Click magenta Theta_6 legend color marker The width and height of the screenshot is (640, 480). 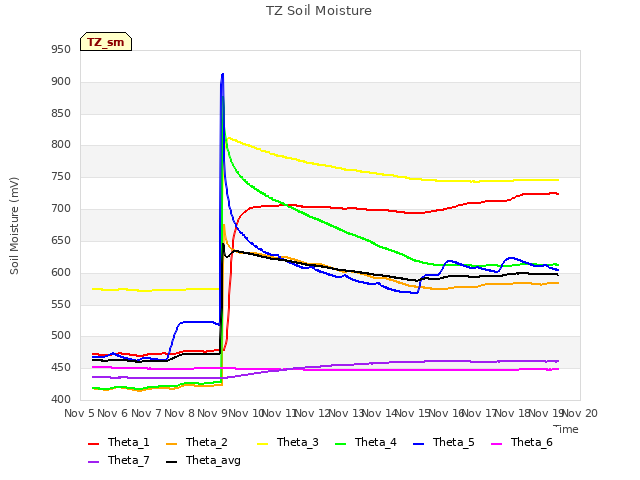[x=496, y=444]
